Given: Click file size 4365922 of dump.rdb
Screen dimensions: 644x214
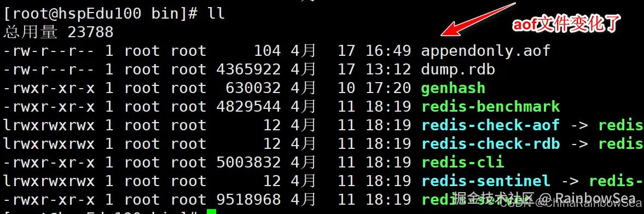Looking at the screenshot, I should pos(249,70).
